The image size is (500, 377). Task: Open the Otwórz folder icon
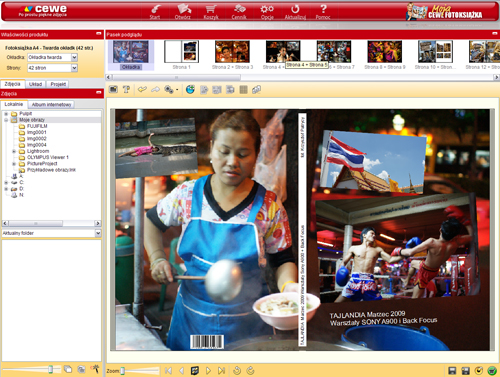183,12
